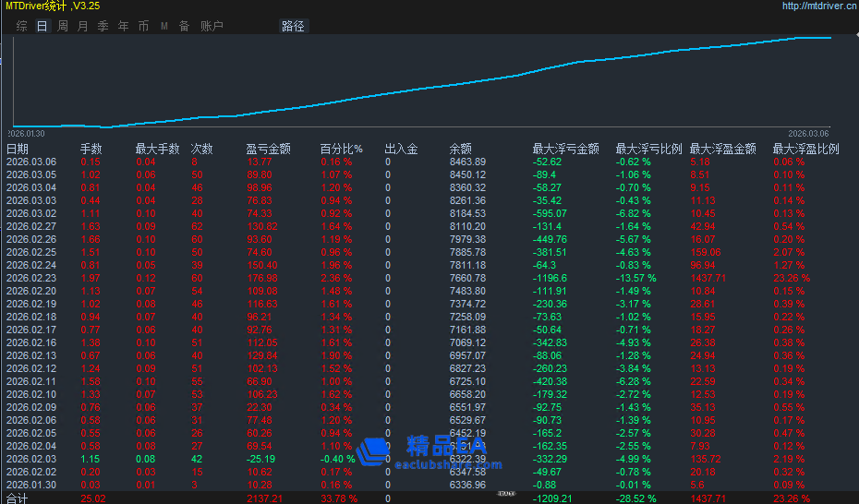Click chart end date 2026.03.06

click(x=808, y=134)
